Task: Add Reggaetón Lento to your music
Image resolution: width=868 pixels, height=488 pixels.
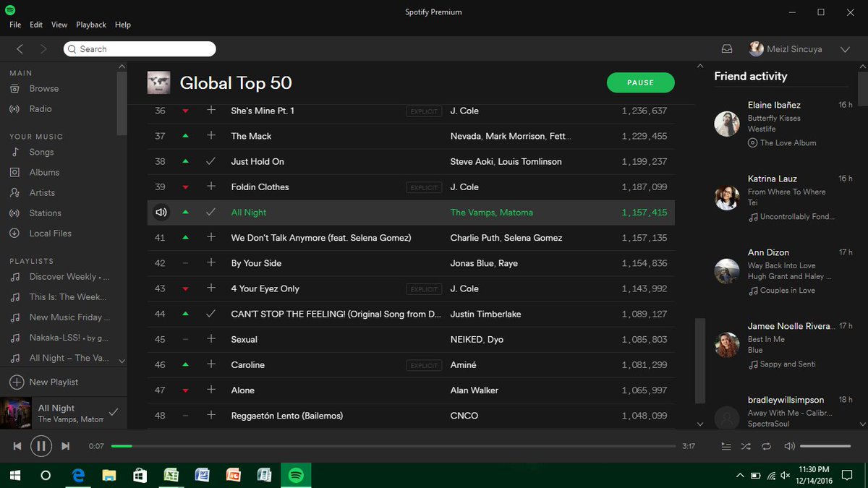Action: 211,415
